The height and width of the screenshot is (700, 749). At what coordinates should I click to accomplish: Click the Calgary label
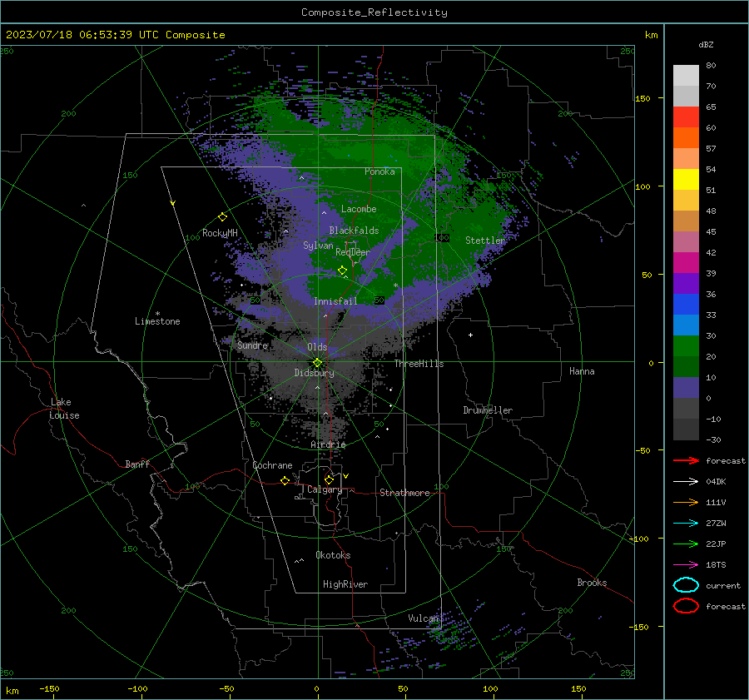click(325, 489)
